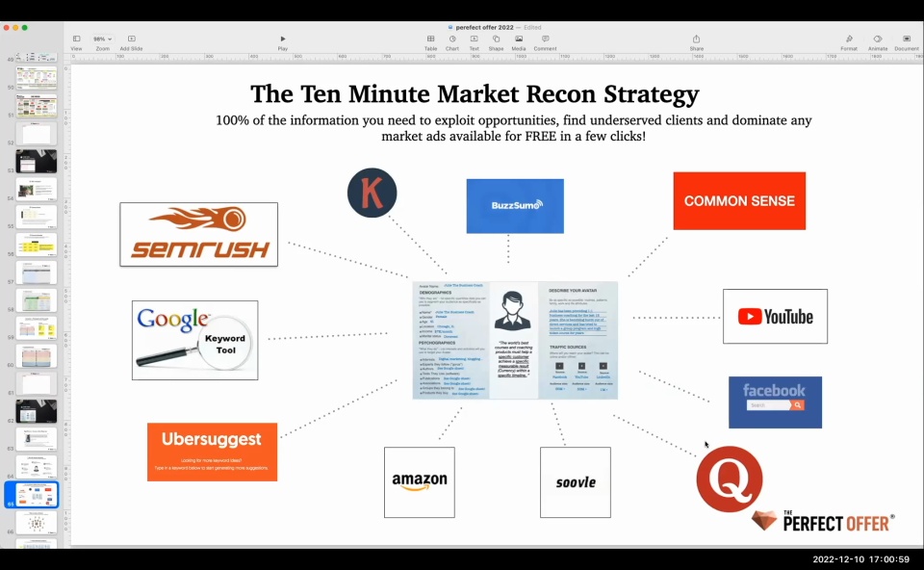Click the yellow minimize window button
The height and width of the screenshot is (570, 924).
(15, 27)
